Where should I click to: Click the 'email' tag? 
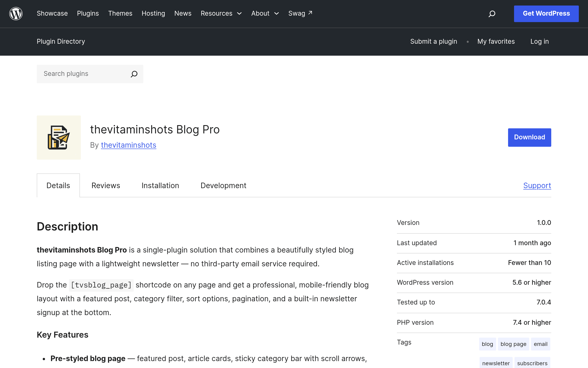click(x=541, y=344)
